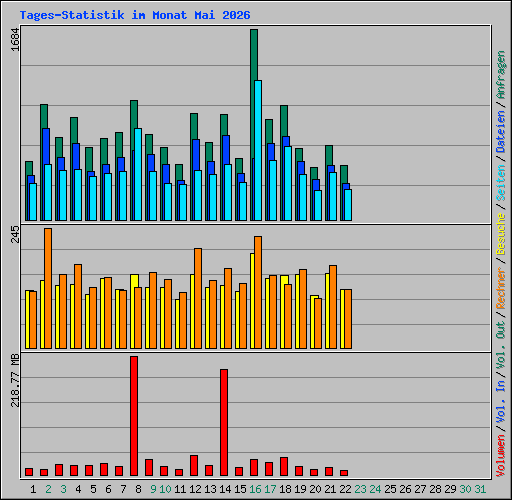Click day label 1 on the x-axis

click(x=33, y=489)
